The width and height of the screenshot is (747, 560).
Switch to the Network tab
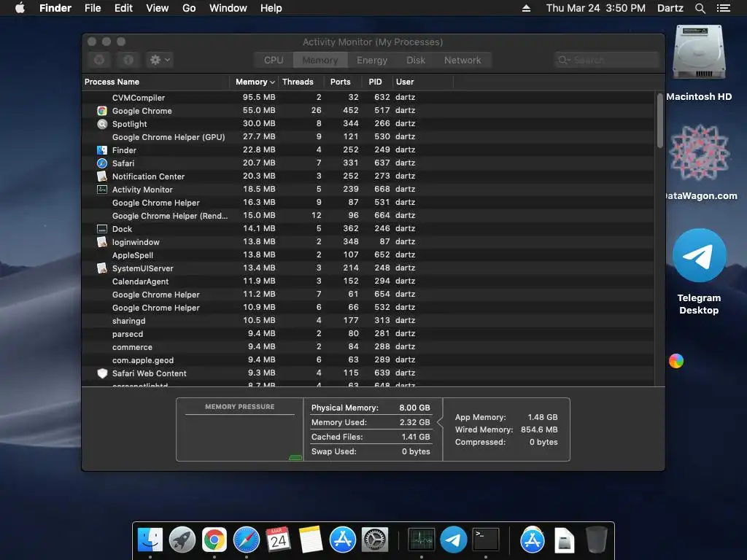(x=462, y=60)
